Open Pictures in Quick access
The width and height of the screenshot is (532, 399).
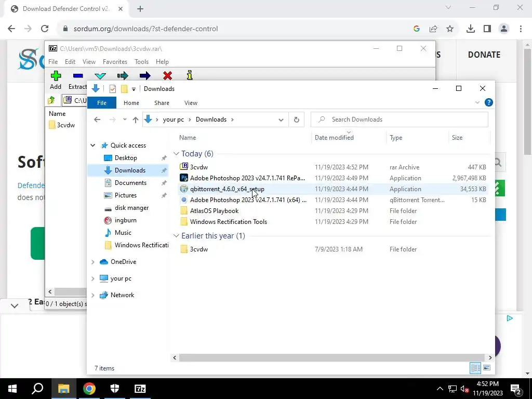click(x=126, y=195)
